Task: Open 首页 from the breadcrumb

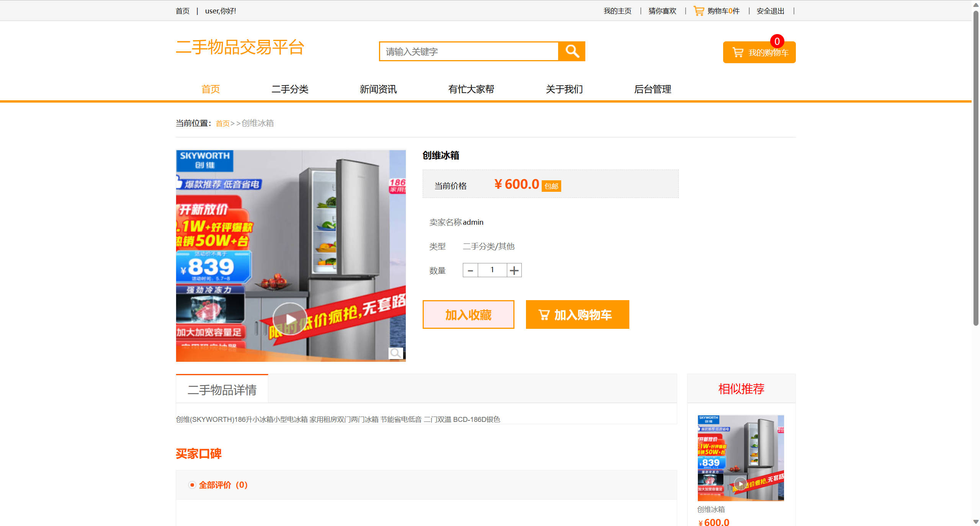Action: point(222,123)
